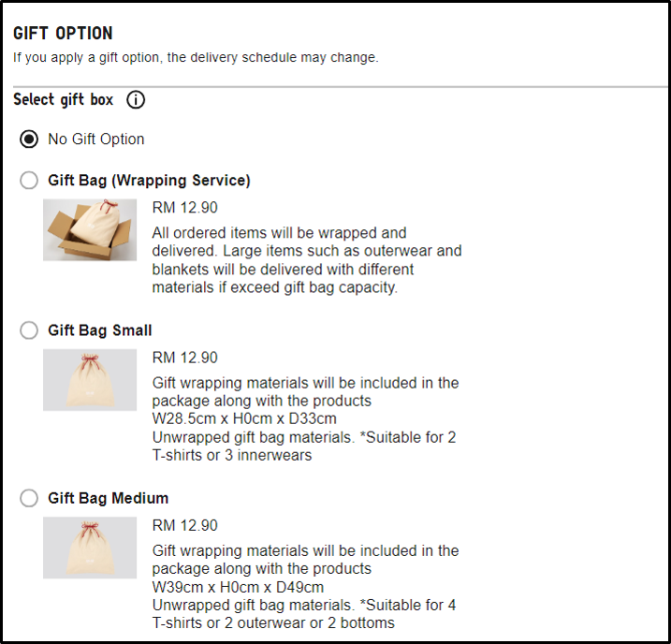Click the Gift Bag Small title text
671x644 pixels.
point(100,330)
